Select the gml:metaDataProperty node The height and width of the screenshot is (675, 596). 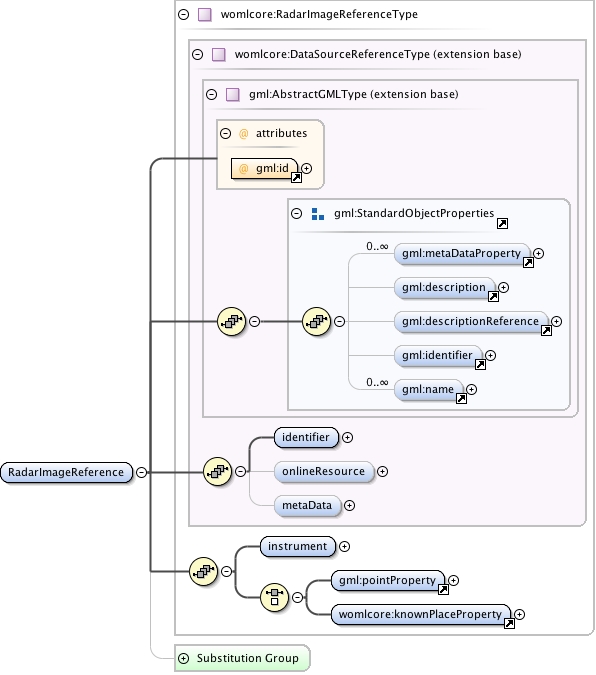(x=462, y=254)
